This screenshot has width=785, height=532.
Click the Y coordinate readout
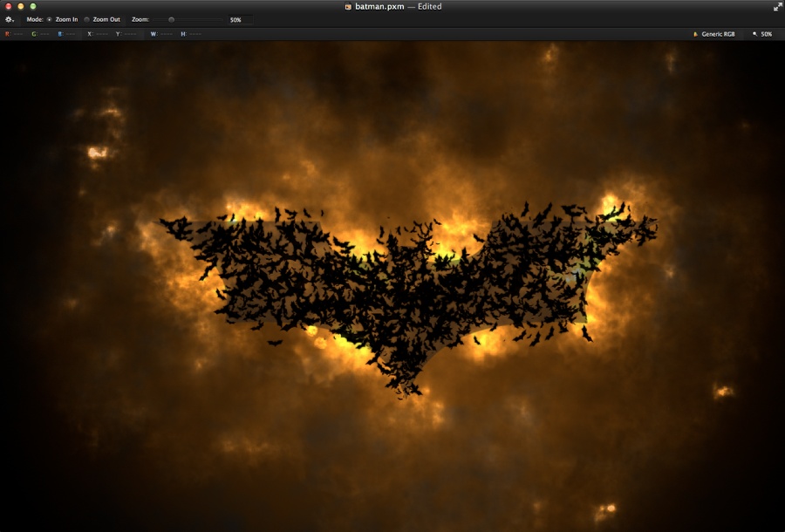tap(126, 34)
